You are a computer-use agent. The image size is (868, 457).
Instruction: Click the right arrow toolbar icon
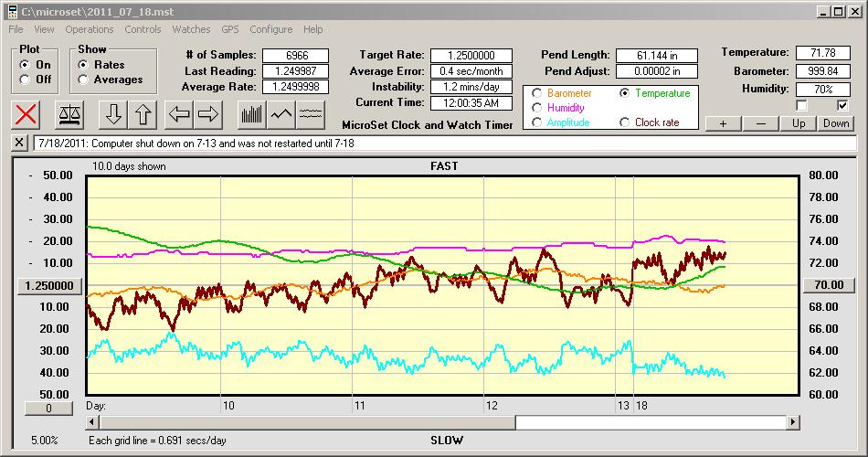[x=208, y=114]
